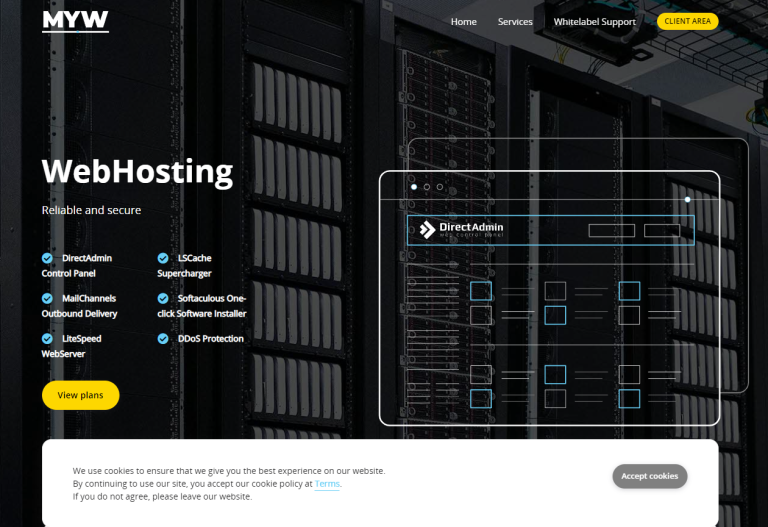This screenshot has height=527, width=768.
Task: Click the checkmark icon beside DirectAdmin Control Panel
Action: pos(47,258)
